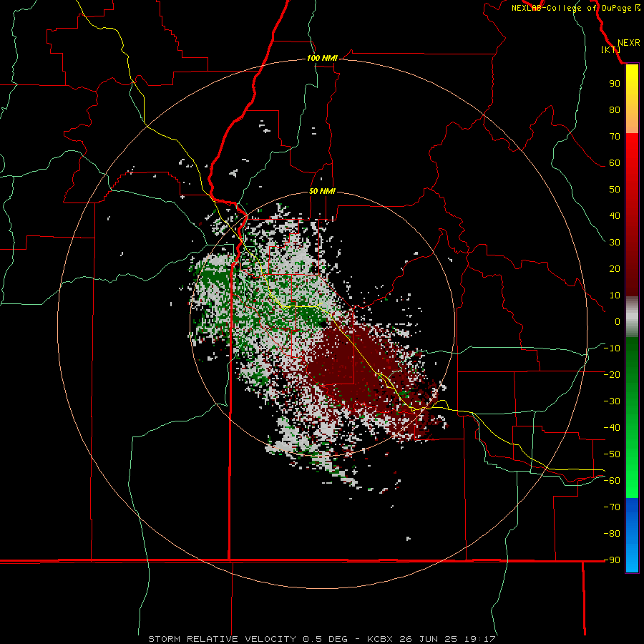Screen dimensions: 644x644
Task: Click the 50 value on velocity scale
Action: click(615, 190)
